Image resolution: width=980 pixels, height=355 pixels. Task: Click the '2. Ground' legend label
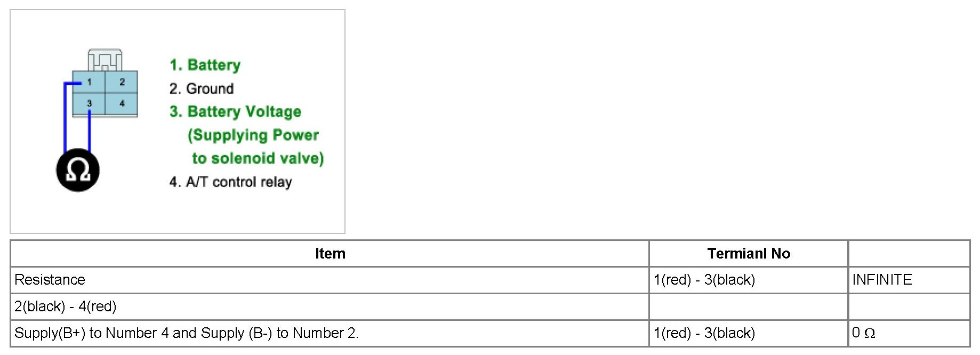[202, 88]
